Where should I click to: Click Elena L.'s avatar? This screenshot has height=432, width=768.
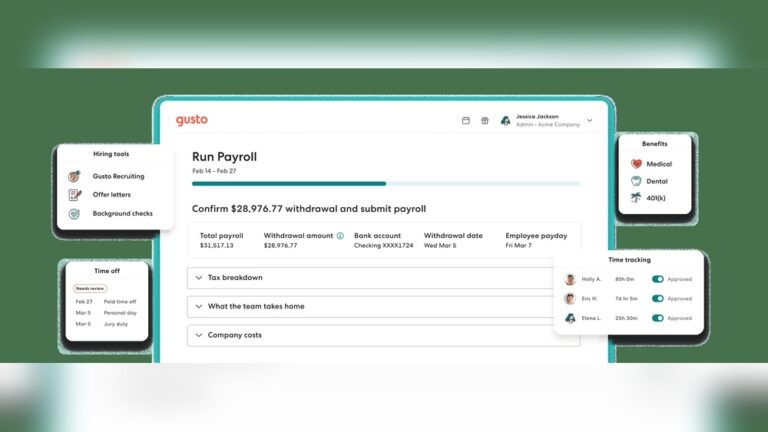click(x=570, y=318)
